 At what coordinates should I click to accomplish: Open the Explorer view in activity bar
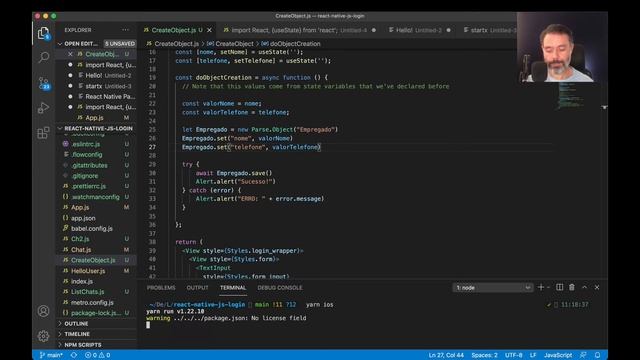coord(43,33)
